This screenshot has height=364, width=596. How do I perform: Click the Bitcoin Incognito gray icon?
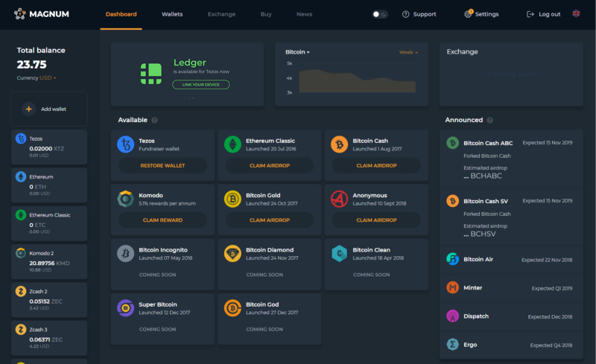point(125,254)
